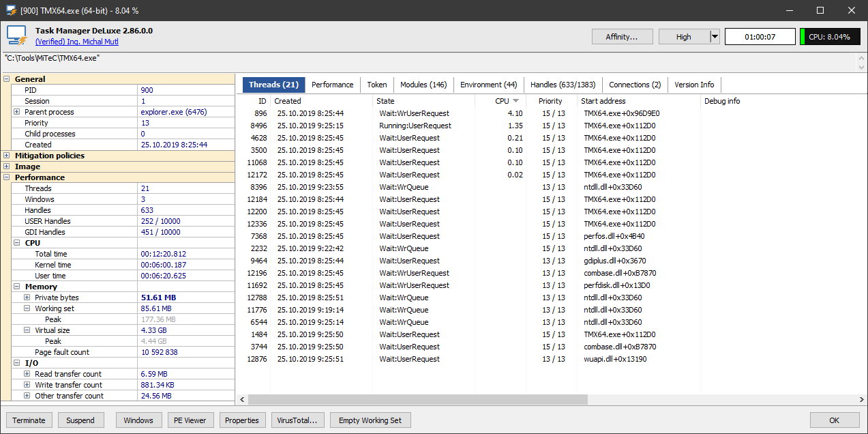Launch the PE Viewer
Image resolution: width=868 pixels, height=434 pixels.
pos(191,420)
